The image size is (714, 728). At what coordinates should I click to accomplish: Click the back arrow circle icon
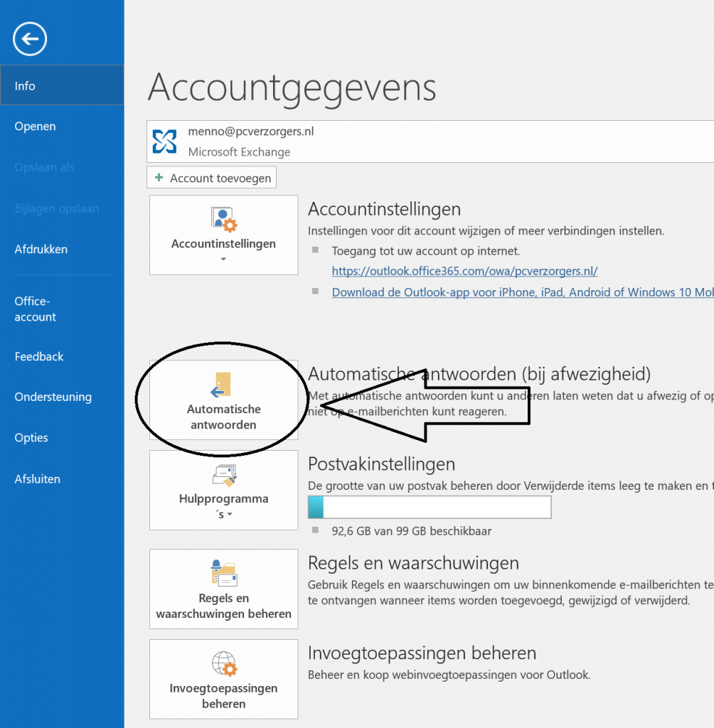coord(30,39)
